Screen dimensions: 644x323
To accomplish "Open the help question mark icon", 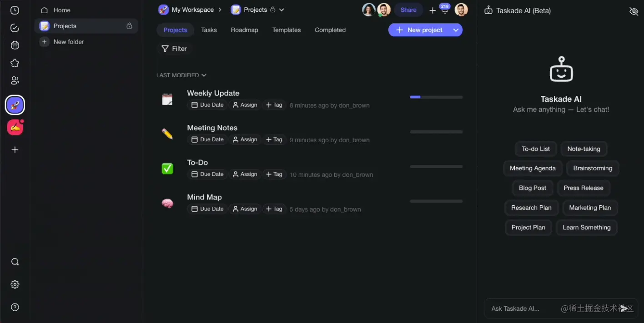I will [15, 307].
